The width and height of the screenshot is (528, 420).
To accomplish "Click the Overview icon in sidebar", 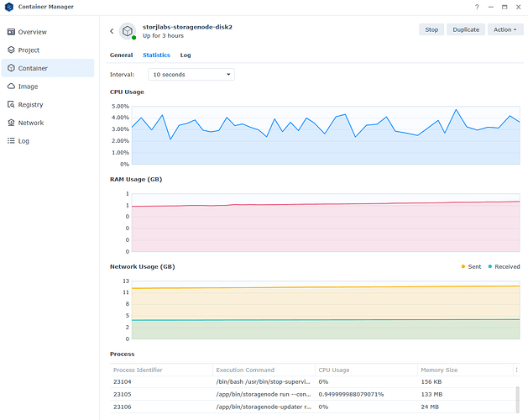I will (11, 32).
